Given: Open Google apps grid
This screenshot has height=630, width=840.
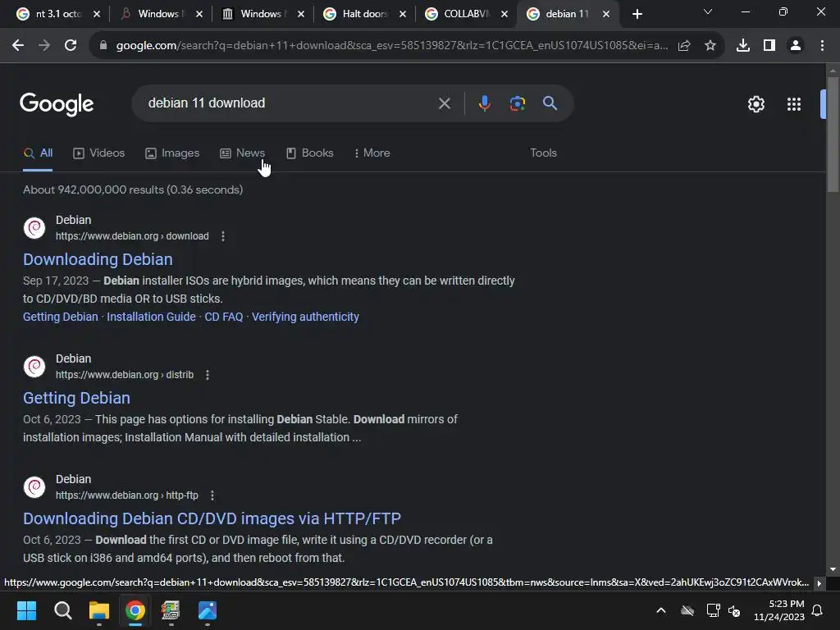Looking at the screenshot, I should point(794,104).
